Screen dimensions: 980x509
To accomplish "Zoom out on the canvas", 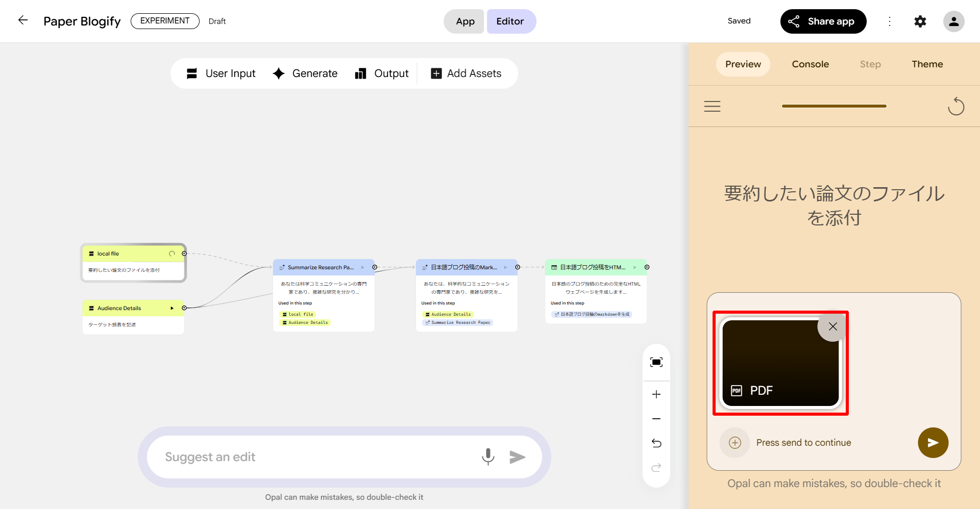I will click(x=656, y=419).
